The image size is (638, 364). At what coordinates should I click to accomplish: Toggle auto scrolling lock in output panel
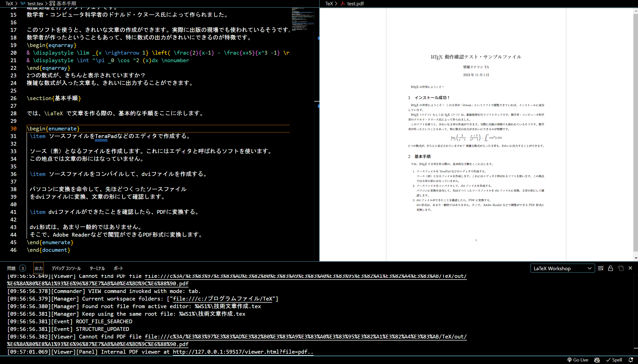click(x=610, y=268)
